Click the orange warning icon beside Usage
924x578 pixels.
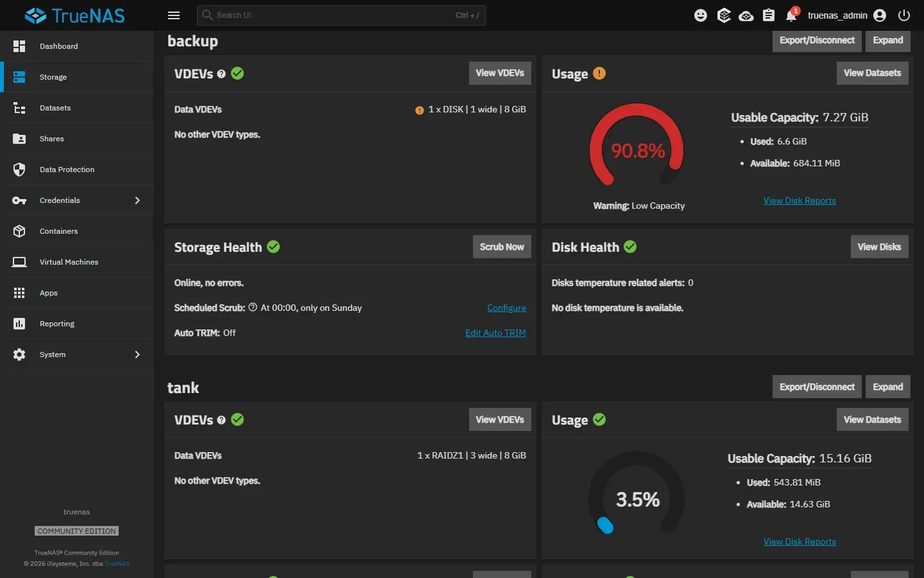point(599,73)
